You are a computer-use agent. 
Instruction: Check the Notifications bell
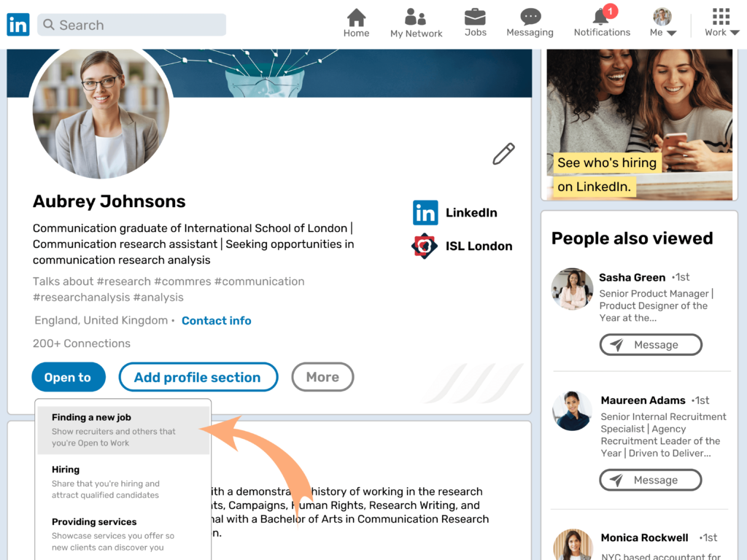[x=601, y=21]
